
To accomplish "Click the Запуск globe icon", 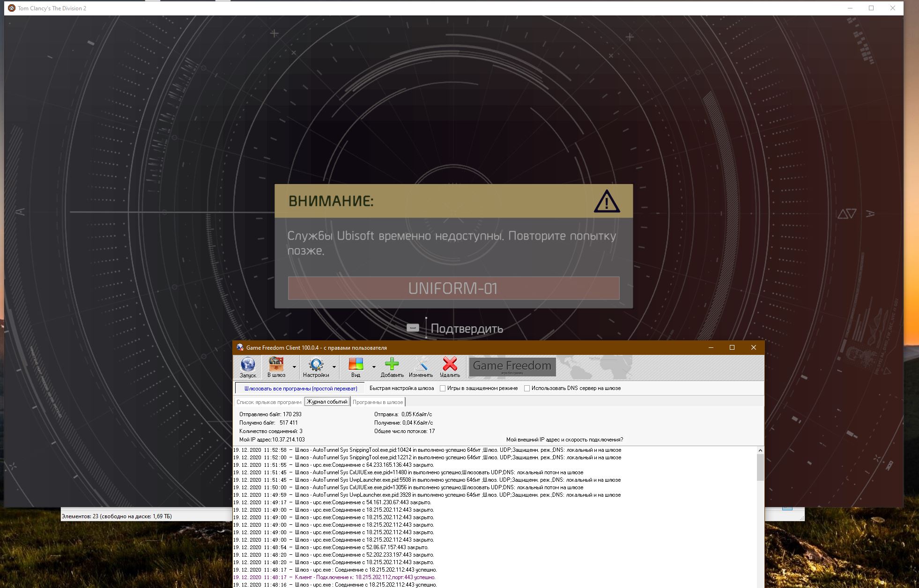I will [x=248, y=364].
